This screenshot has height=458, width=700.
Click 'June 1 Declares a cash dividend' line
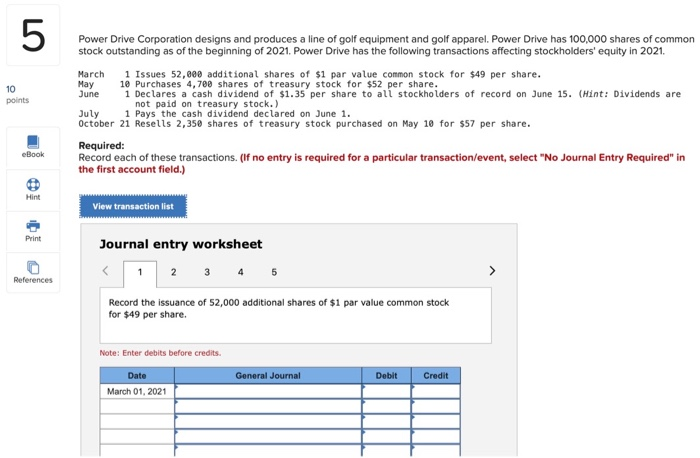[380, 99]
